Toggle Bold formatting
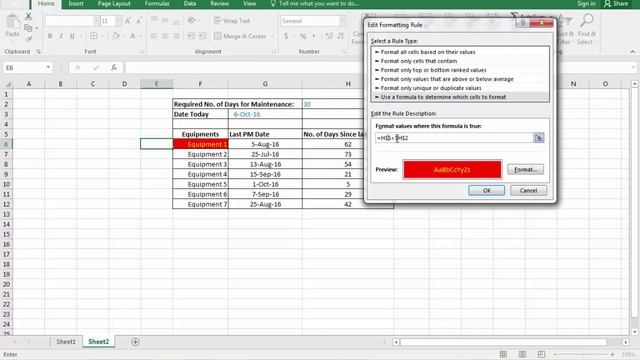Screen dimensions: 640x360 [50, 36]
